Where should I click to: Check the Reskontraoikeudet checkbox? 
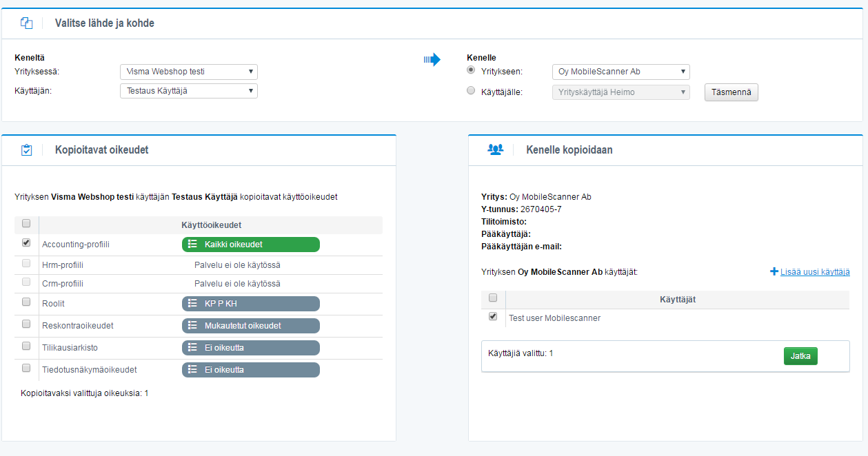(26, 324)
